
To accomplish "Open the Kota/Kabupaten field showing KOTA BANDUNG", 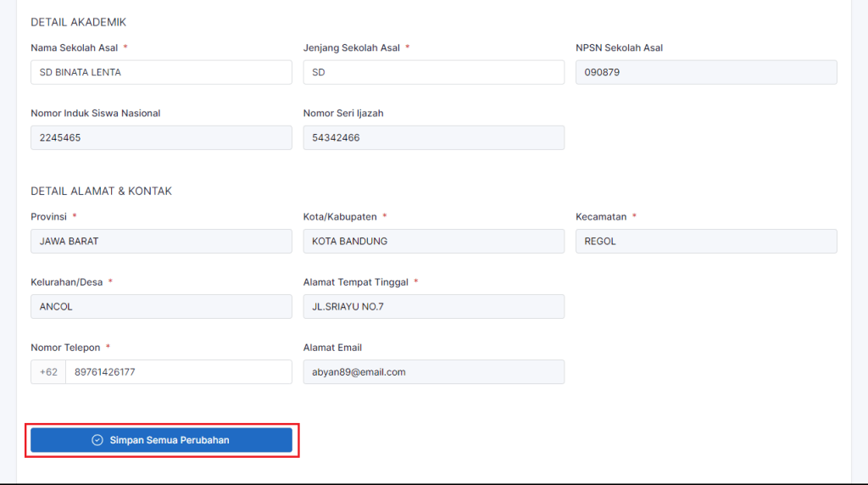I will coord(433,241).
